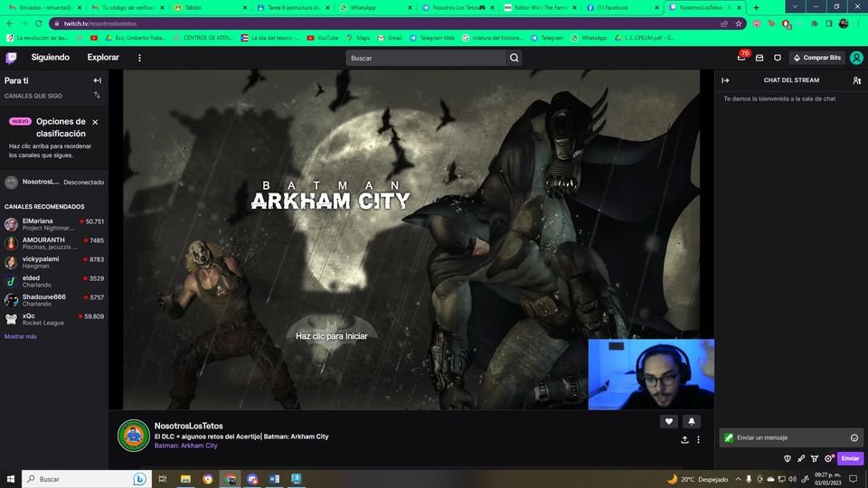Open the Twitch home logo
Screen dimensions: 868x488
(x=11, y=58)
